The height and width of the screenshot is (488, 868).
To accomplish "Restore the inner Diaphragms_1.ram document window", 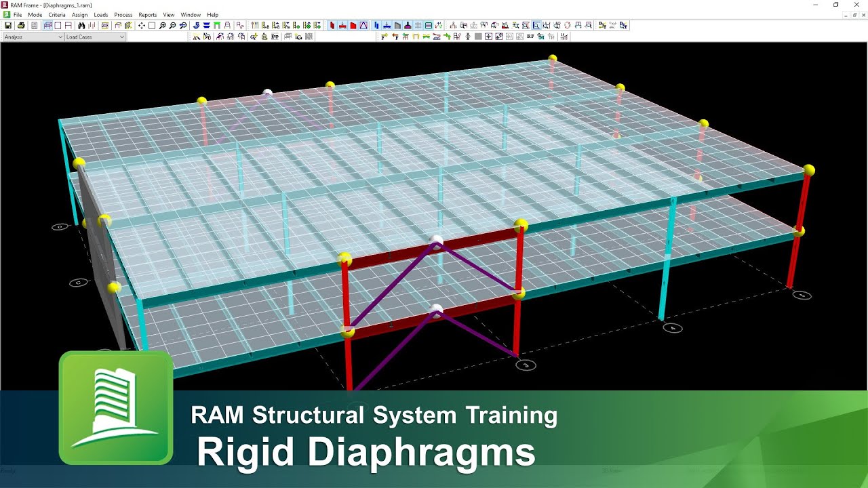I will coord(854,15).
